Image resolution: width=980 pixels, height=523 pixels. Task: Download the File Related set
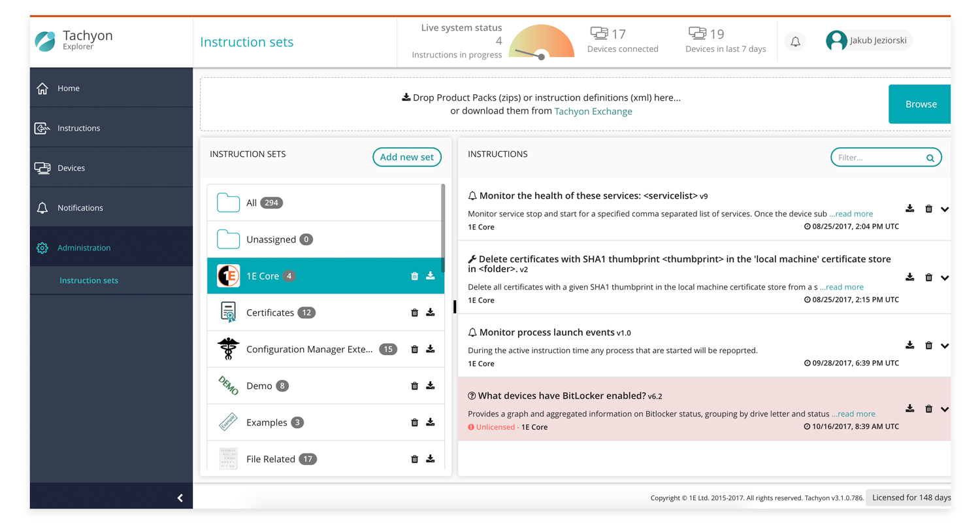[x=431, y=459]
